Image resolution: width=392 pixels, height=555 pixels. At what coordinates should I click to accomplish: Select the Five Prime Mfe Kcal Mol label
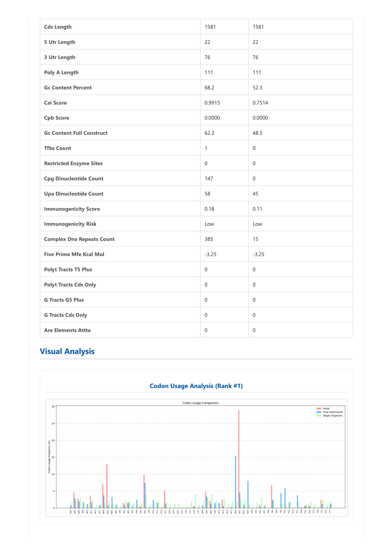click(74, 254)
